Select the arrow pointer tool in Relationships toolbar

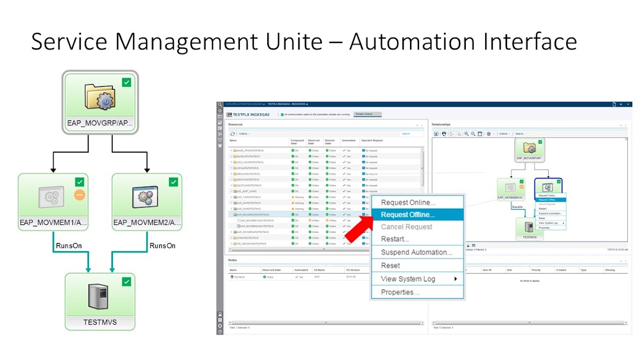click(x=452, y=134)
